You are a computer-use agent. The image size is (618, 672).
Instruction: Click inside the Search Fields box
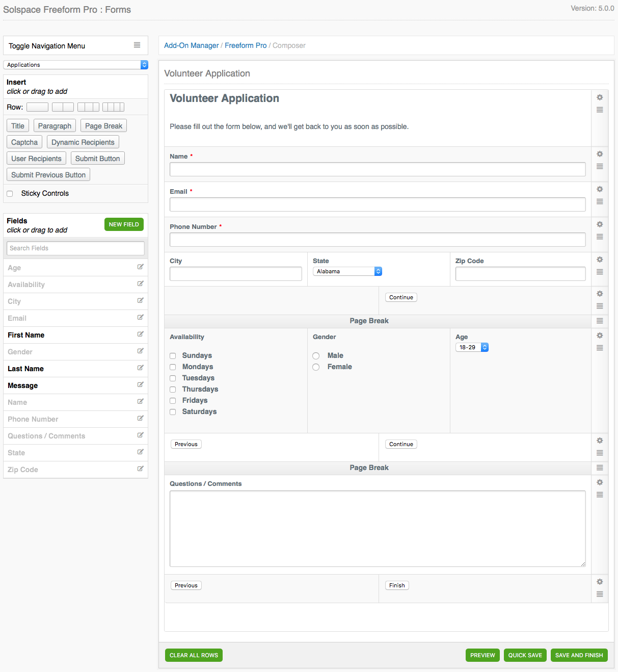pos(75,248)
